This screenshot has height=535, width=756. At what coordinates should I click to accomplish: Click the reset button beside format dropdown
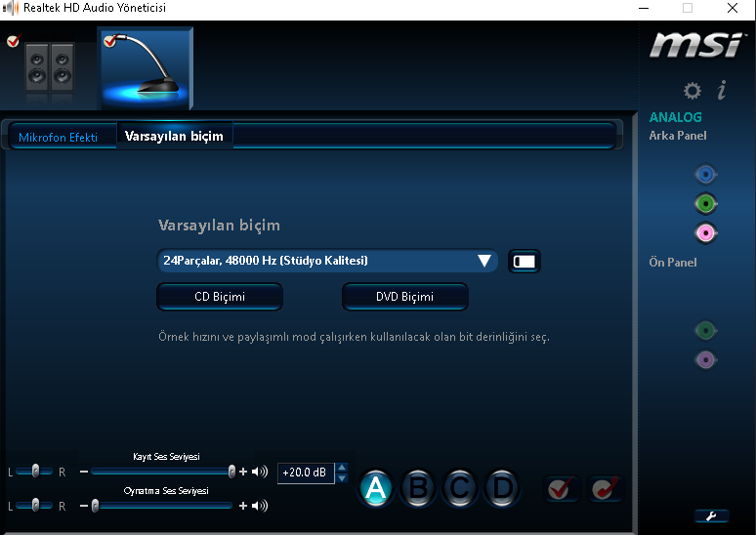(525, 262)
